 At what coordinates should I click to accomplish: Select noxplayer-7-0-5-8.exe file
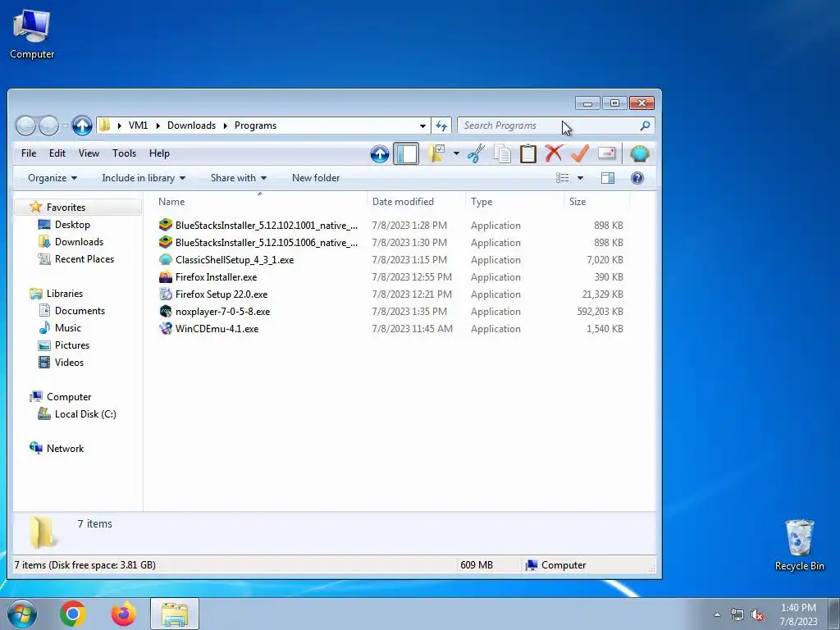[215, 311]
